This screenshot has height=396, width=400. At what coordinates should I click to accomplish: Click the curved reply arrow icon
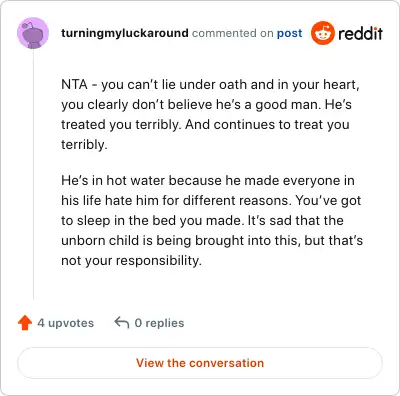pyautogui.click(x=122, y=323)
